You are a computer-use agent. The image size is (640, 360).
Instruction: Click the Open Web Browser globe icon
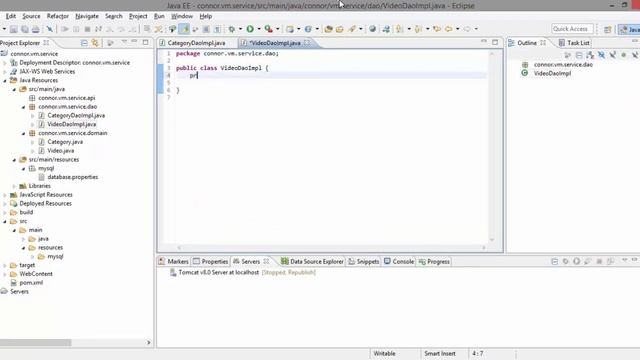(x=372, y=29)
